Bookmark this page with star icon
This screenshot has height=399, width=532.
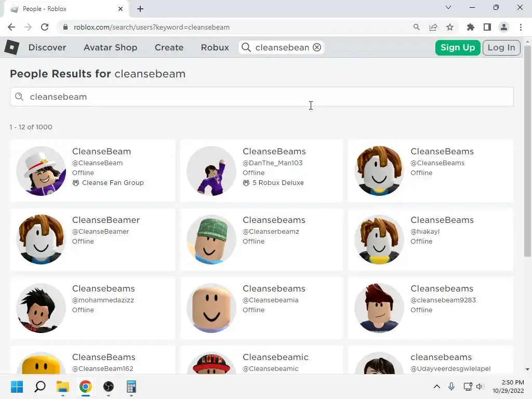click(x=450, y=27)
